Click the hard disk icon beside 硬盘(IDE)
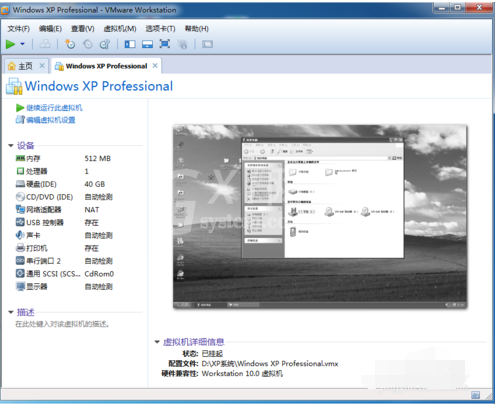The image size is (495, 405). click(x=20, y=184)
